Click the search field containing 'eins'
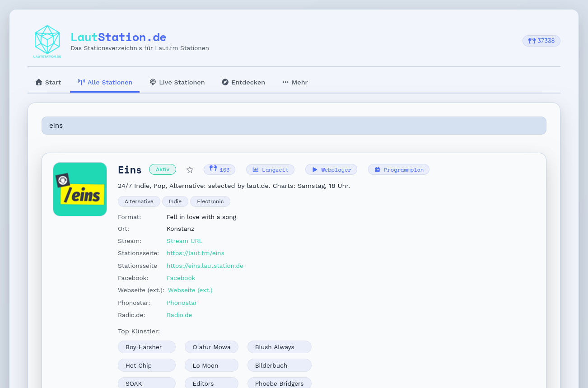 pyautogui.click(x=294, y=126)
